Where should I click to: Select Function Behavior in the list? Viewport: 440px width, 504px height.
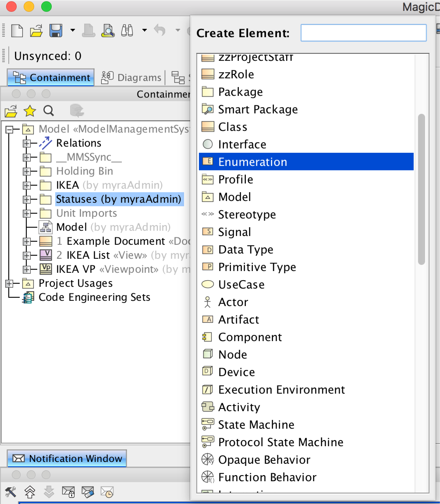coord(306,477)
